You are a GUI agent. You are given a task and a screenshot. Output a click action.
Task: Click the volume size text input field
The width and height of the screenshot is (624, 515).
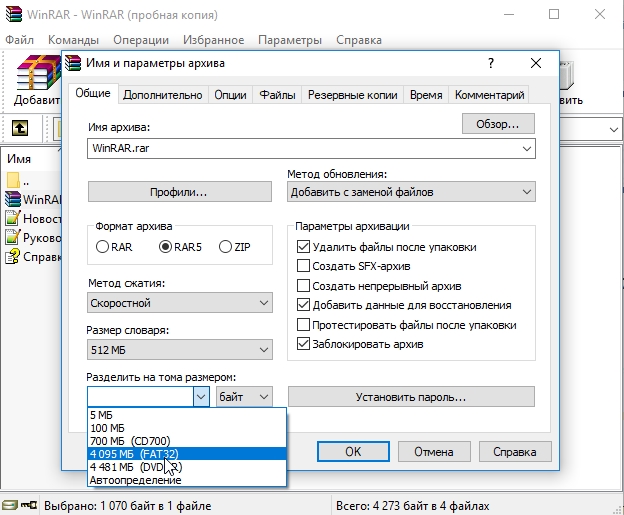pos(140,397)
